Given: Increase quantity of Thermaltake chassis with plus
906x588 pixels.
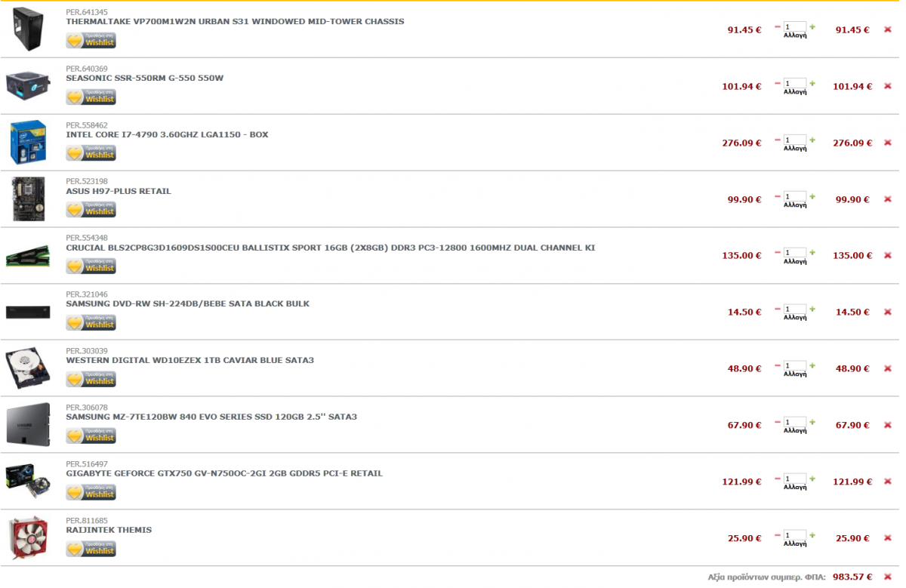Looking at the screenshot, I should (x=812, y=26).
